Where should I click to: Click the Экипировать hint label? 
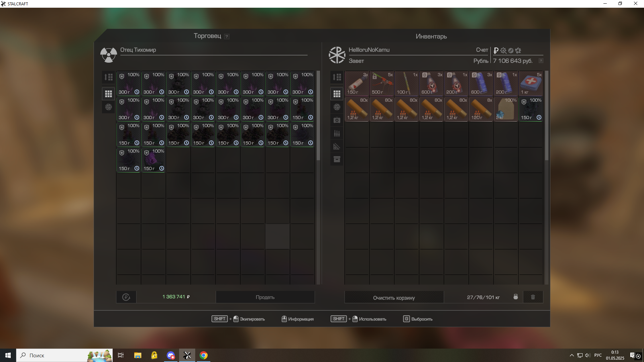252,319
